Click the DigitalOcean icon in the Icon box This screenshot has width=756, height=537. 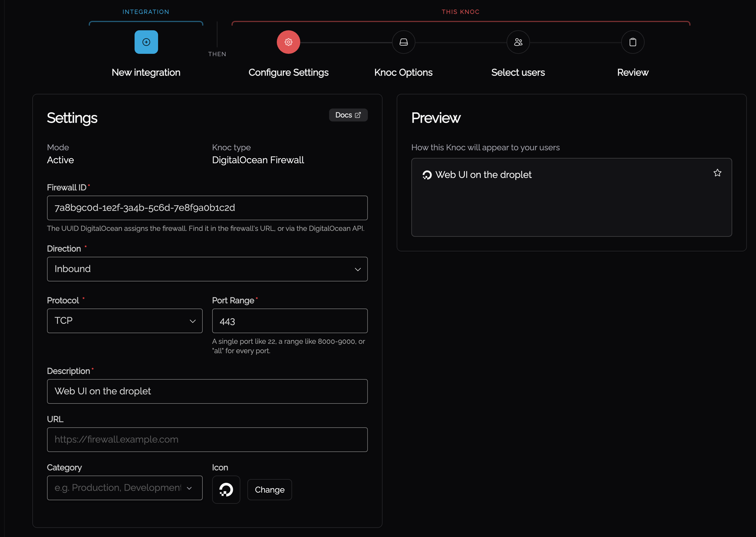(x=226, y=489)
